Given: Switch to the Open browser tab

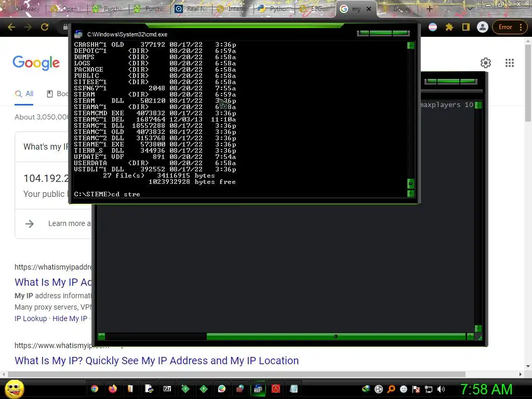Looking at the screenshot, I should (x=67, y=9).
